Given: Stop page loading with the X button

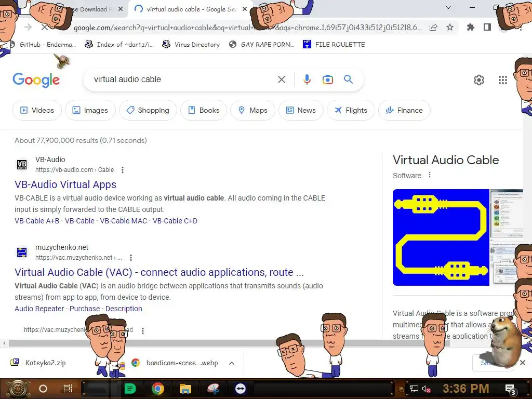Looking at the screenshot, I should pos(45,27).
